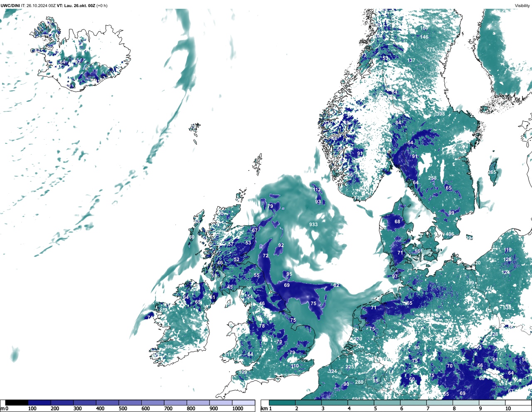The height and width of the screenshot is (412, 532).
Task: Click the 1–2 km dark teal legend swatch
Action: click(x=282, y=402)
